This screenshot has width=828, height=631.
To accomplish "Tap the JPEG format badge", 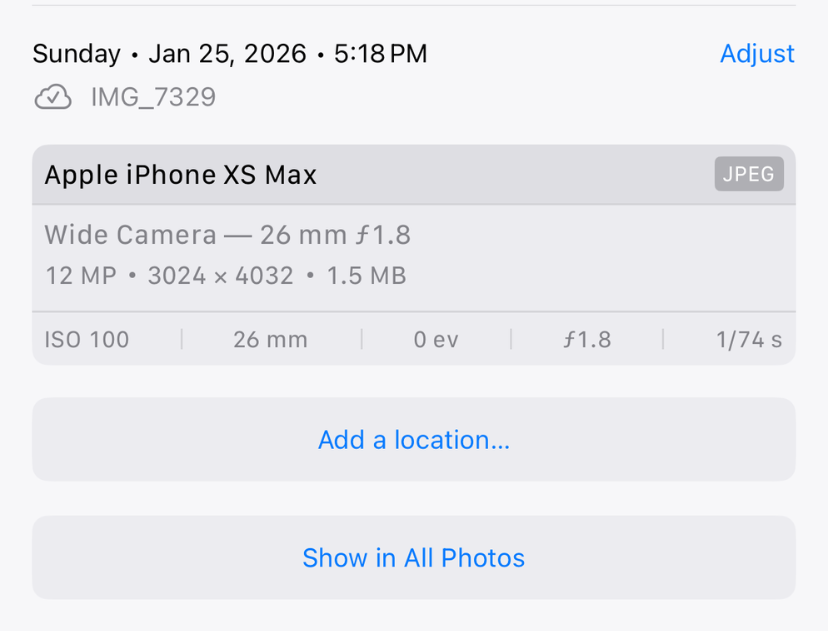I will coord(748,173).
